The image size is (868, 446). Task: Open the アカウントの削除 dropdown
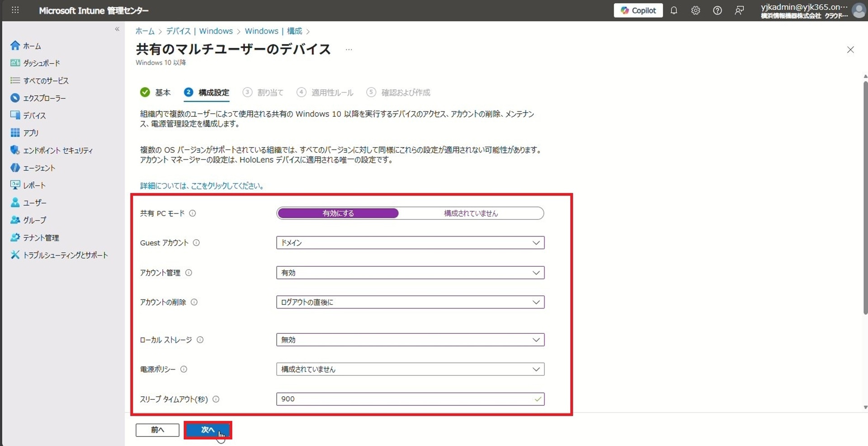pos(410,302)
